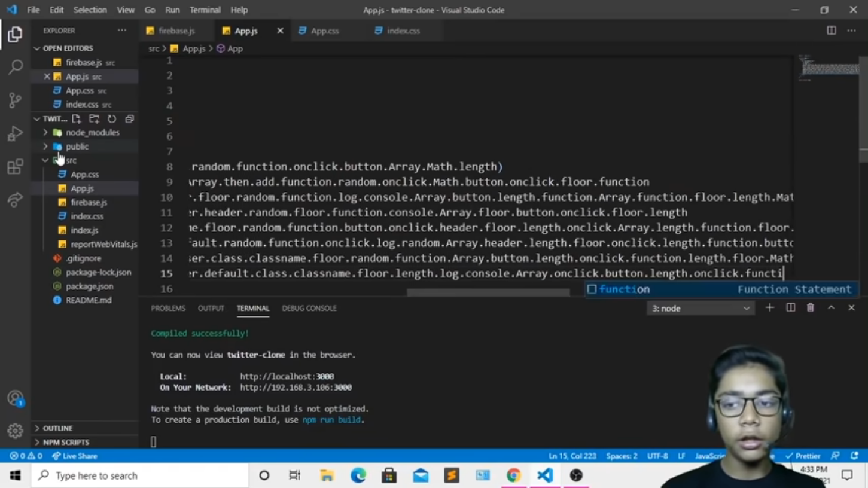
Task: Close the terminal panel
Action: point(851,308)
